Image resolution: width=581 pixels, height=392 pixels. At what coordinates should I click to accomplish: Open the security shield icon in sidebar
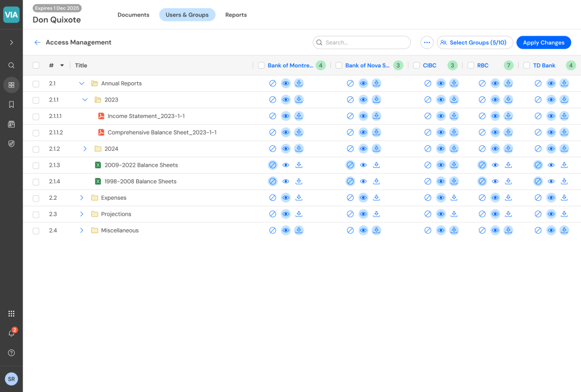11,144
